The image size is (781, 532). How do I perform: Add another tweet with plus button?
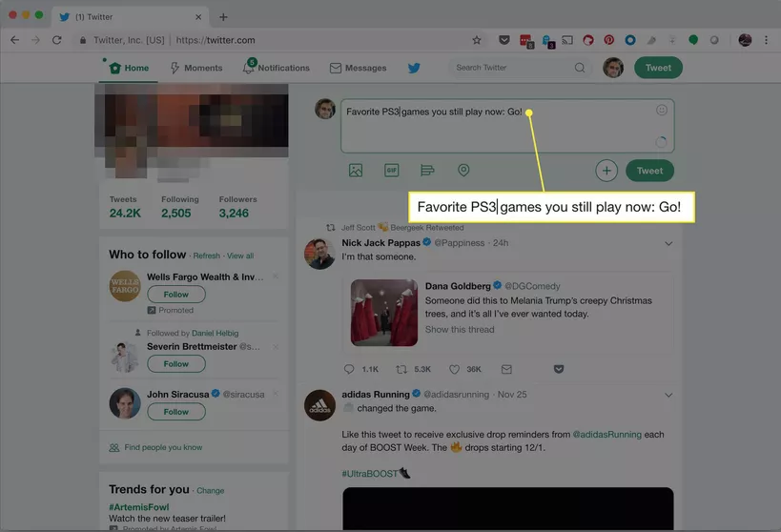606,171
